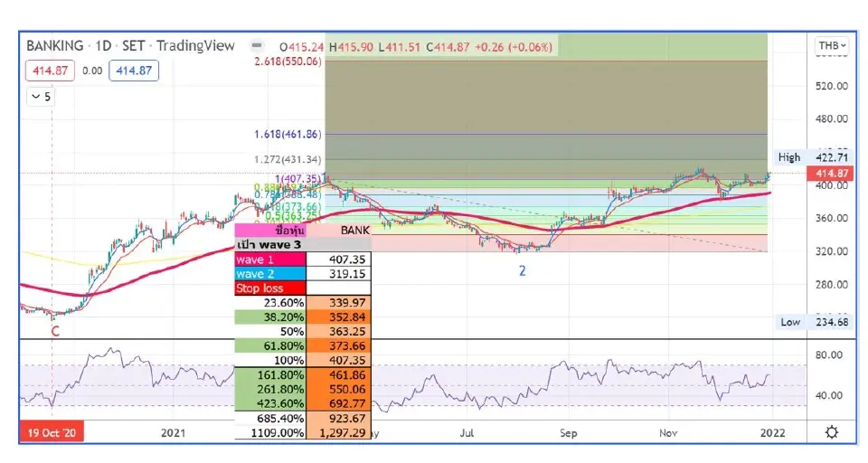This screenshot has width=868, height=463.
Task: Click the High 422.71 label
Action: (814, 157)
